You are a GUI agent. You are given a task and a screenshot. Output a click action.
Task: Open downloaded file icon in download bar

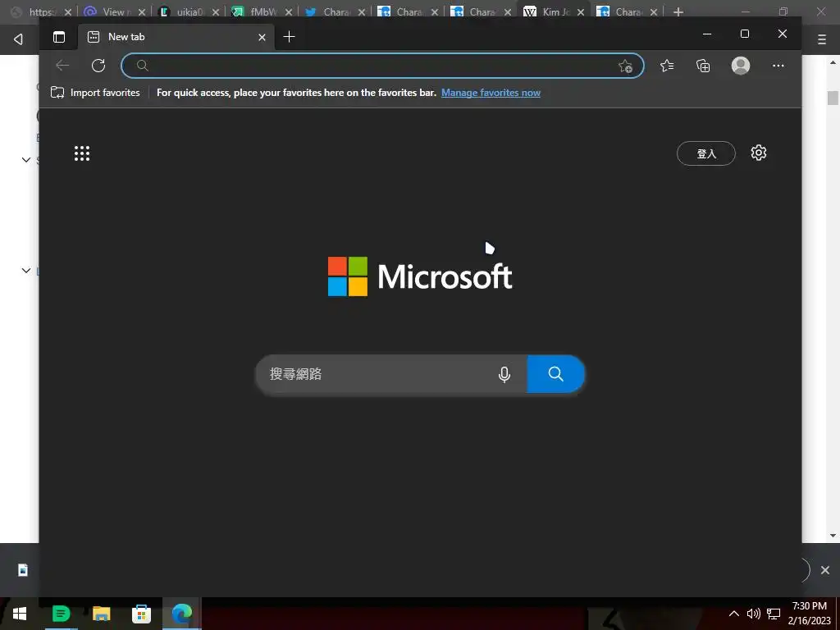pos(23,570)
